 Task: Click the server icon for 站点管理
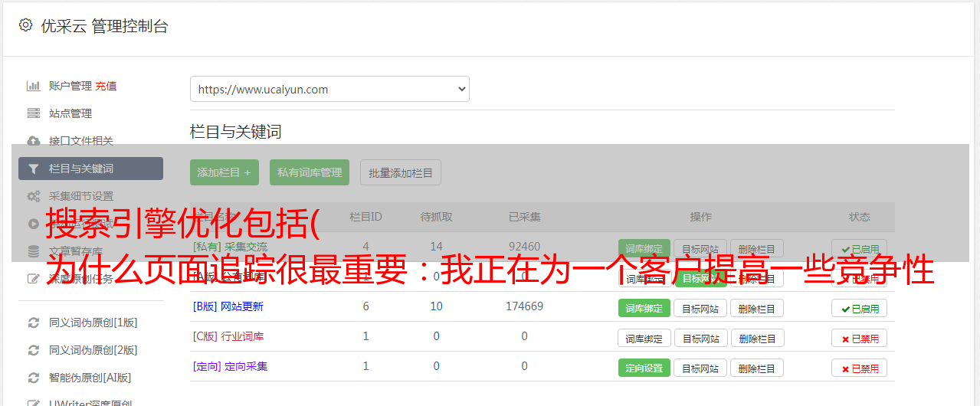click(x=33, y=113)
